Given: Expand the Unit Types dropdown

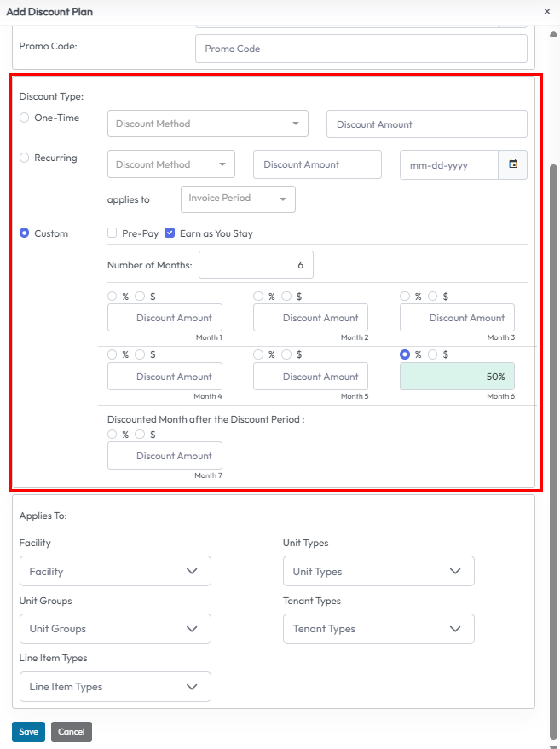Looking at the screenshot, I should [x=378, y=572].
